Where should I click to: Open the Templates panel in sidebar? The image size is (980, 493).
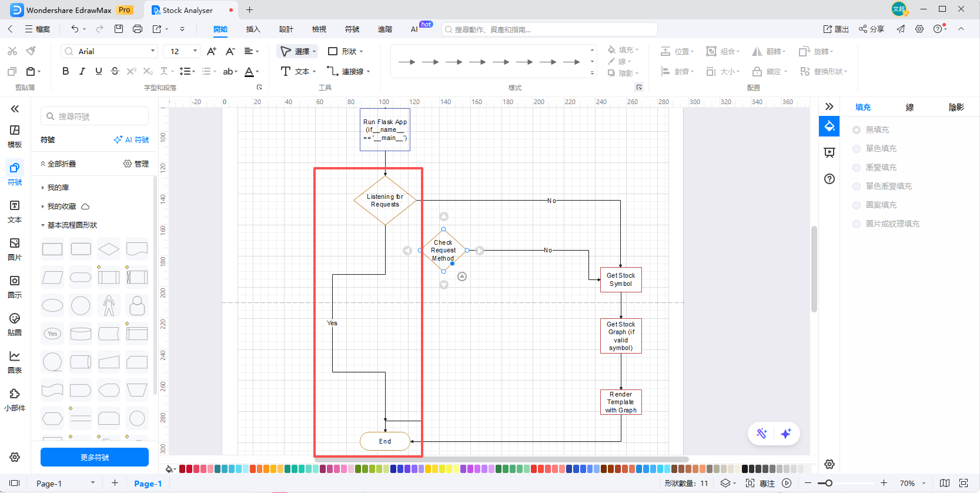(x=15, y=136)
